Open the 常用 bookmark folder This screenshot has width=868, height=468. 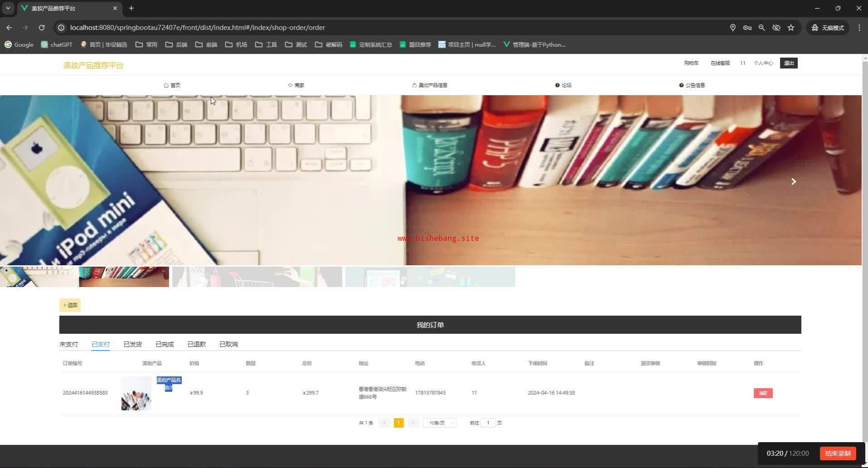146,44
